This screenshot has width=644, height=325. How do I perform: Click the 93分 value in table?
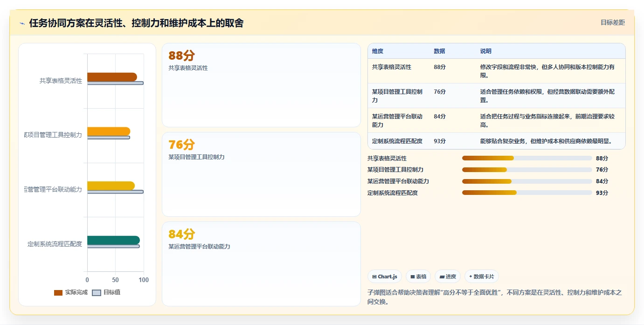point(440,141)
